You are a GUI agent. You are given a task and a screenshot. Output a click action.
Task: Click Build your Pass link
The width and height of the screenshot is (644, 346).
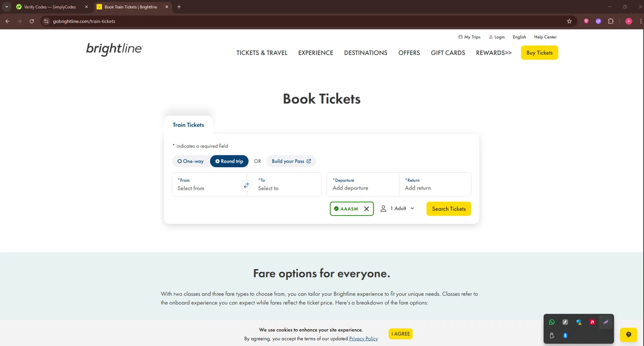tap(291, 161)
